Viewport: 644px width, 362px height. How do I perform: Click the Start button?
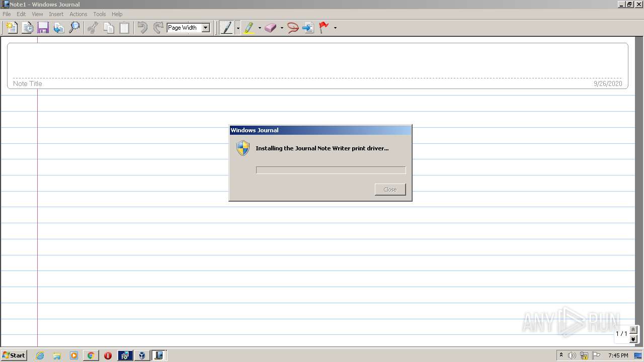click(14, 355)
